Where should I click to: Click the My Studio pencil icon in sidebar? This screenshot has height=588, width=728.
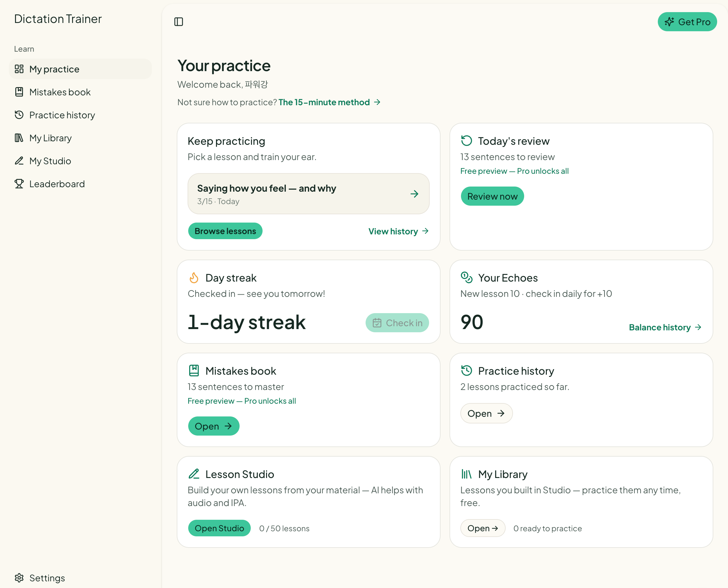click(19, 160)
